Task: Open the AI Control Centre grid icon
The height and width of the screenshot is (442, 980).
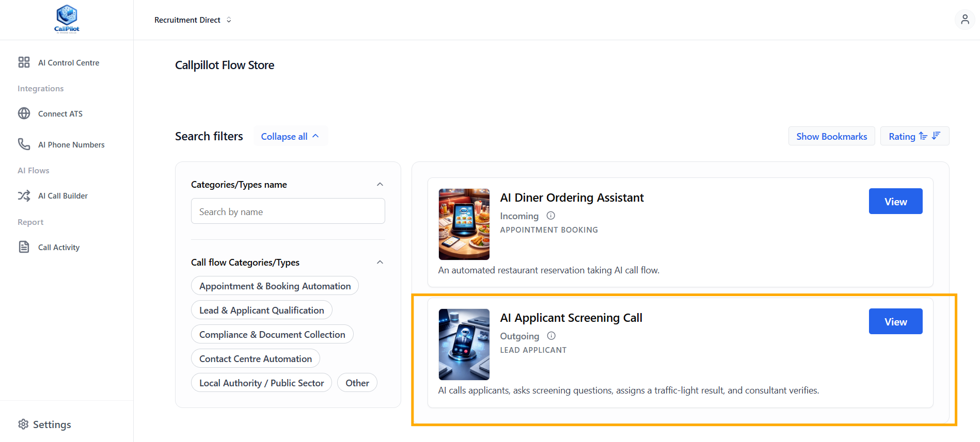Action: click(24, 62)
